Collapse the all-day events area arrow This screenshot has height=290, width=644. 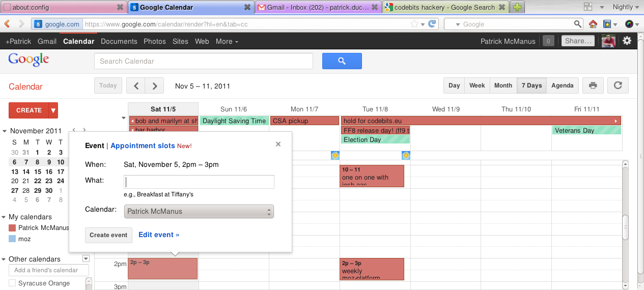click(x=123, y=118)
